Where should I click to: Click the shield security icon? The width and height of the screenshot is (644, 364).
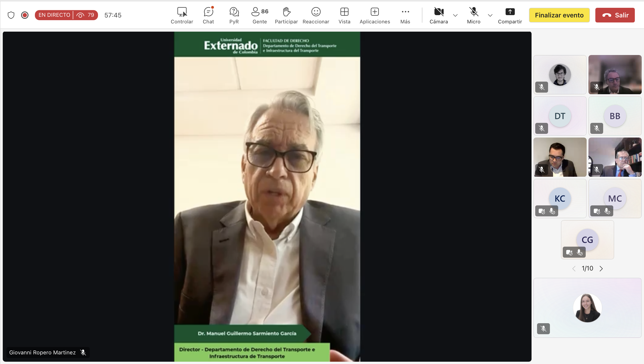point(11,15)
